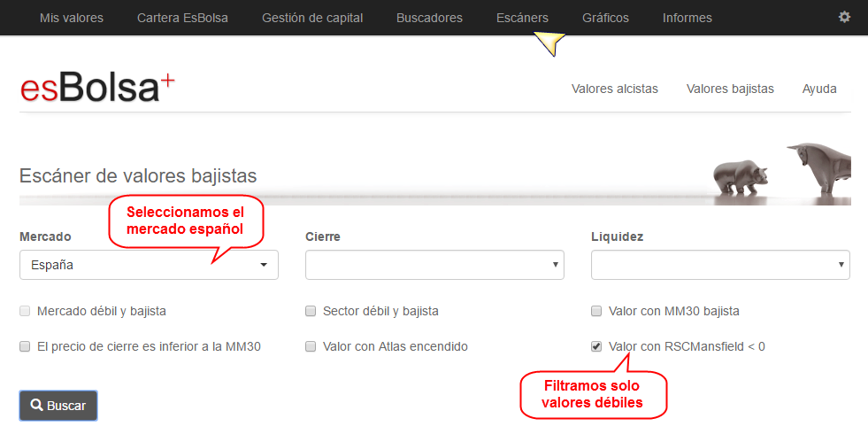Uncheck Valor con RSCMansfield < 0
This screenshot has width=868, height=434.
(x=596, y=347)
